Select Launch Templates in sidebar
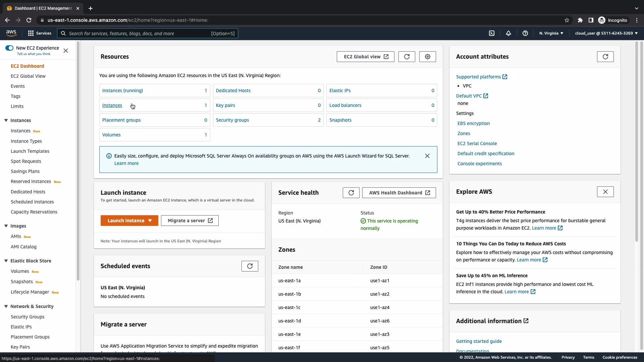The width and height of the screenshot is (644, 362). click(x=30, y=151)
